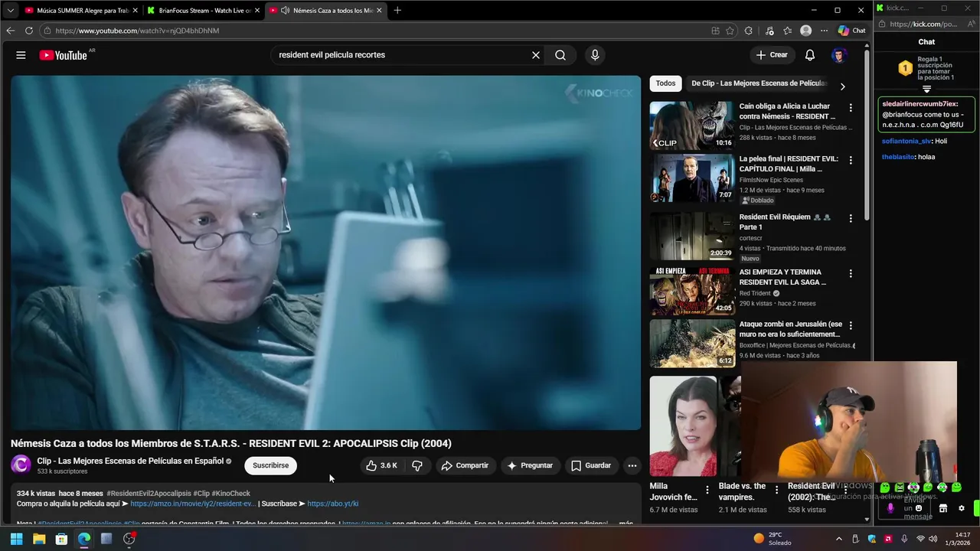
Task: Open the Compartir share dialog
Action: tap(465, 465)
